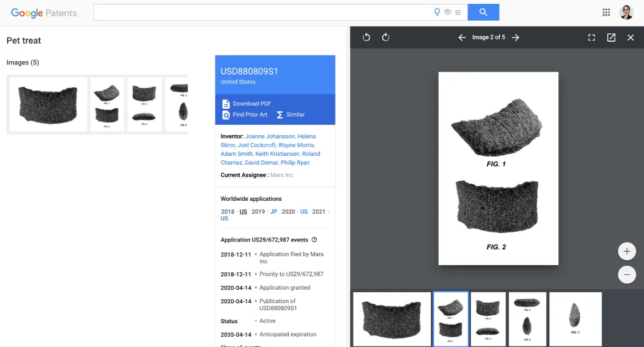
Task: Zoom out with the minus button
Action: pos(627,275)
